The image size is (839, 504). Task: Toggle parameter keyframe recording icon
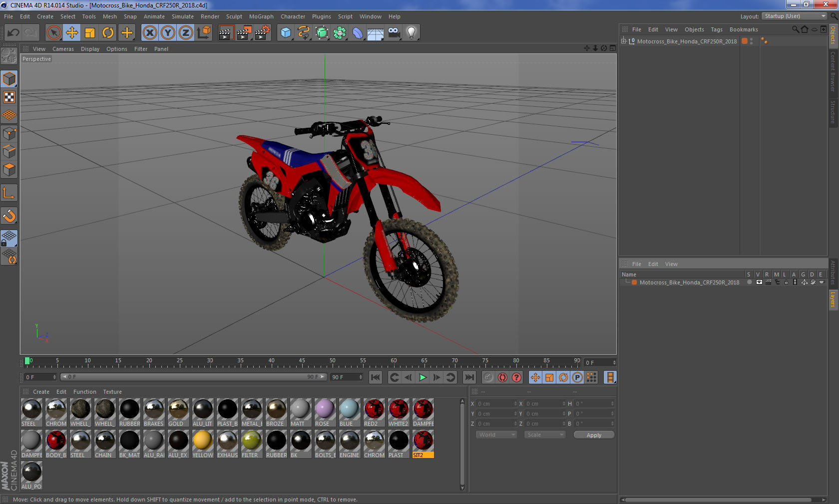577,377
